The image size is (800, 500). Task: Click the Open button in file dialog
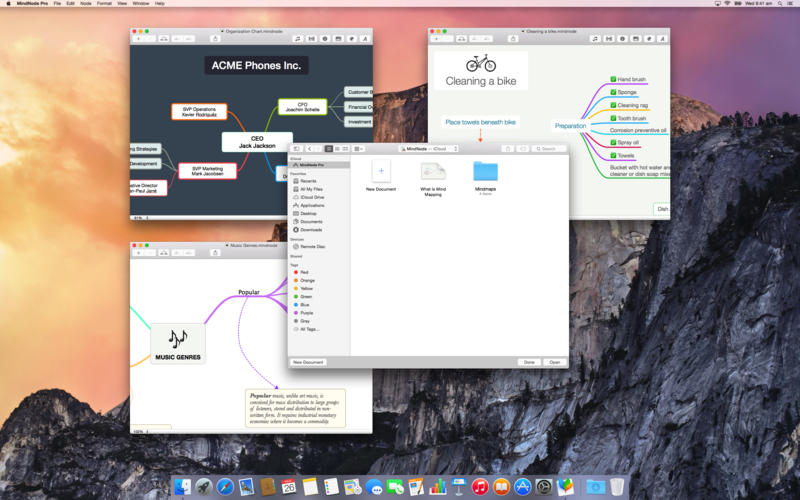(554, 362)
